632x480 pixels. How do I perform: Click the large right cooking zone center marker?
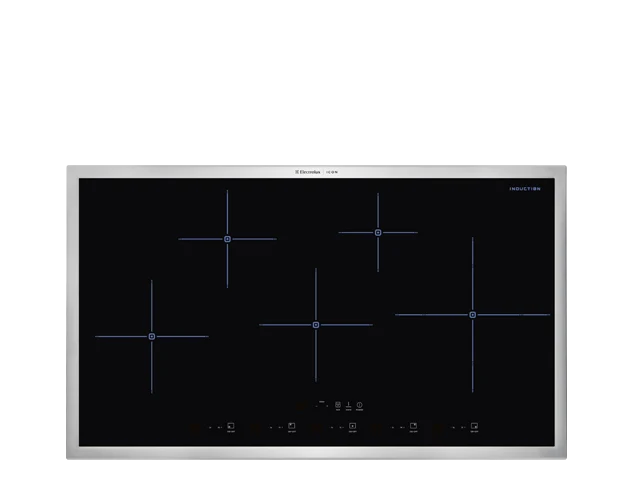point(473,315)
